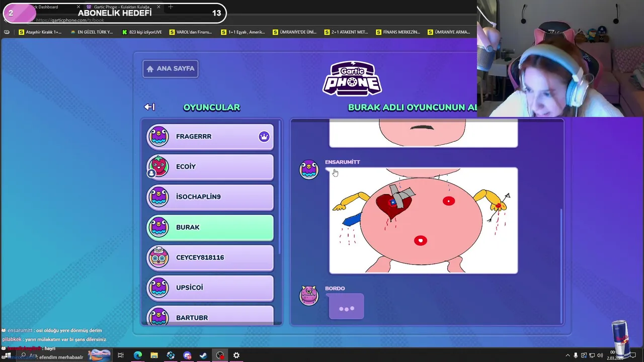Image resolution: width=644 pixels, height=362 pixels.
Task: Click the blue diamond app on taskbar
Action: [x=171, y=355]
